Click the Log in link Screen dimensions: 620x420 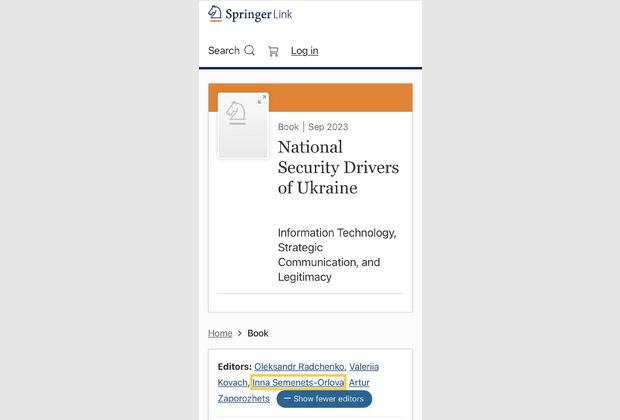pyautogui.click(x=304, y=51)
